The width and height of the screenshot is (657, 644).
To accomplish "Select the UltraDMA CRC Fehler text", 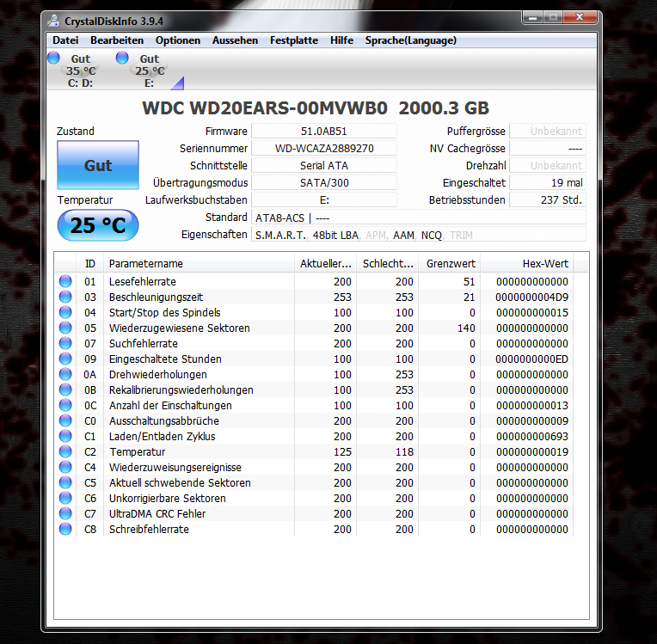I will tap(157, 513).
